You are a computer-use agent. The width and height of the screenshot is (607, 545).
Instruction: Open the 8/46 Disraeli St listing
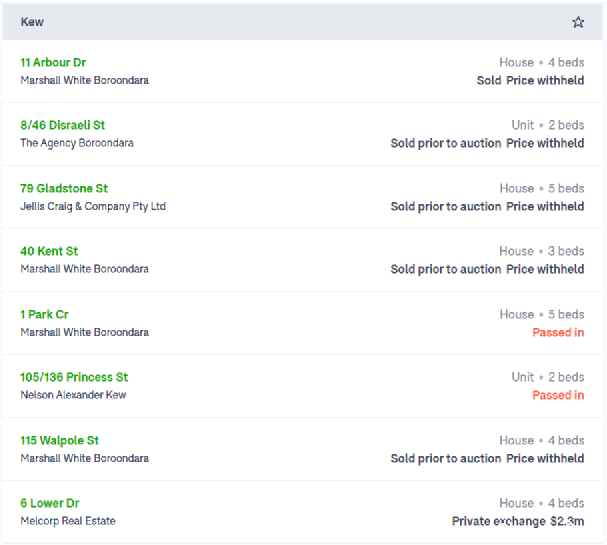click(x=62, y=125)
